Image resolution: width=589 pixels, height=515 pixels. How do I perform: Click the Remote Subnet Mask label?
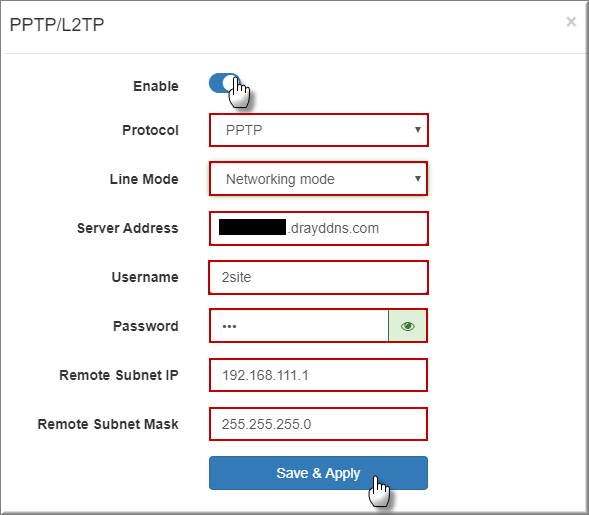[x=108, y=424]
